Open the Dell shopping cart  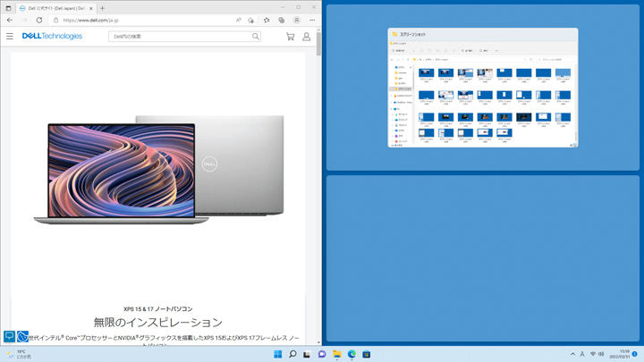point(291,37)
